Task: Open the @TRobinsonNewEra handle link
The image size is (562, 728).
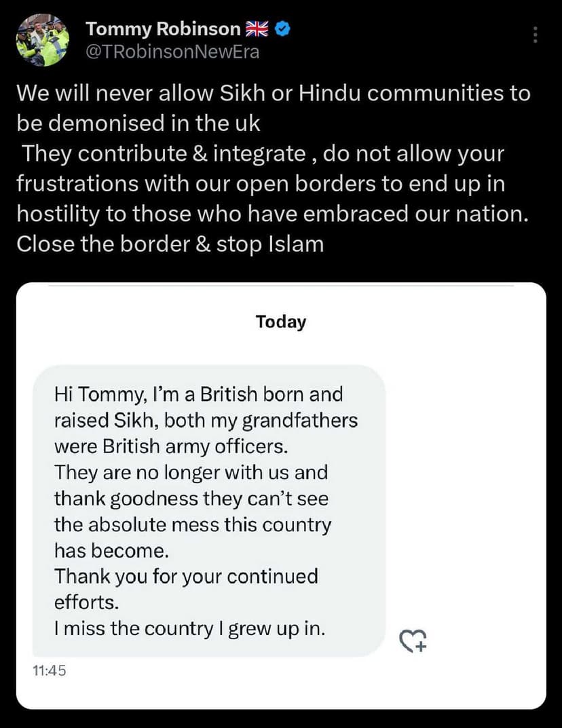Action: coord(172,52)
